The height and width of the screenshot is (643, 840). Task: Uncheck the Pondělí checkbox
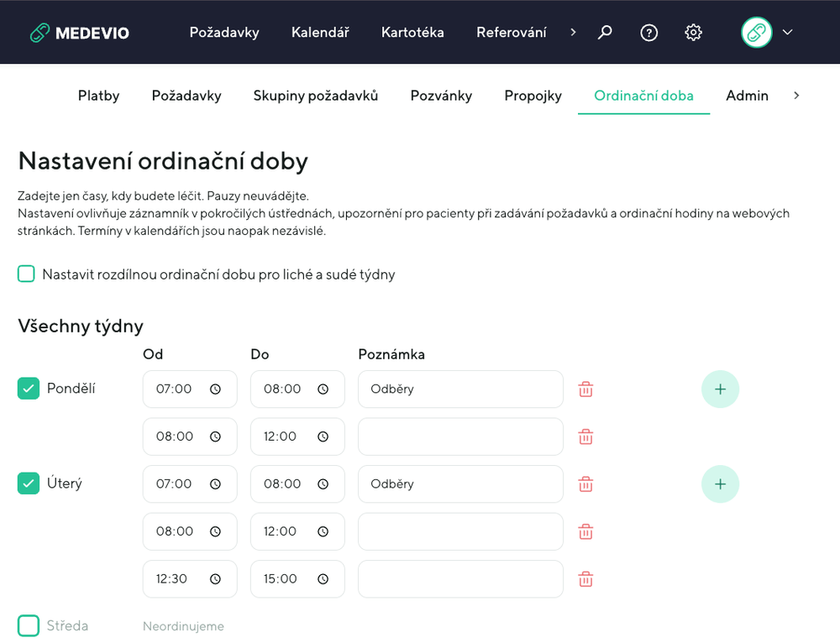pos(29,389)
